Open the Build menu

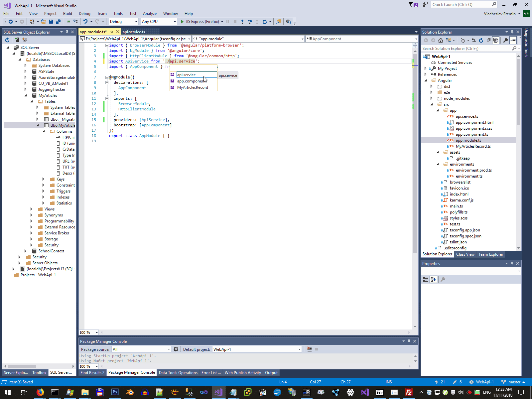coord(67,14)
